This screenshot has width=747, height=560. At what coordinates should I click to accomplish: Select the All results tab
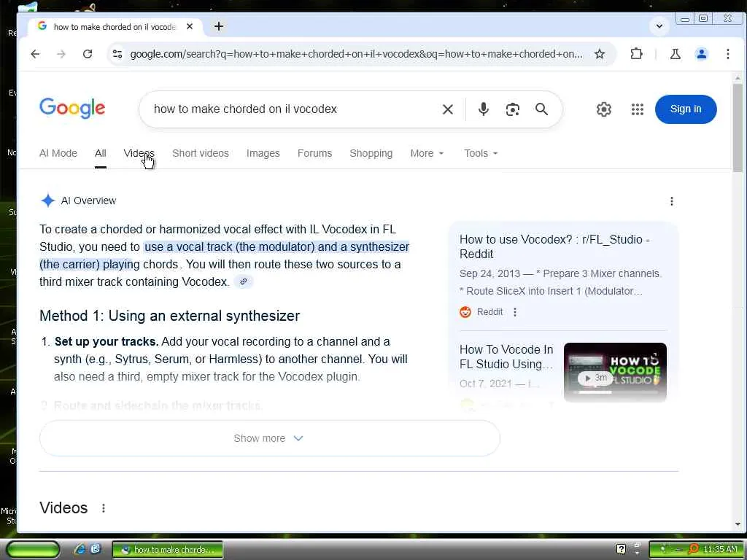click(101, 153)
